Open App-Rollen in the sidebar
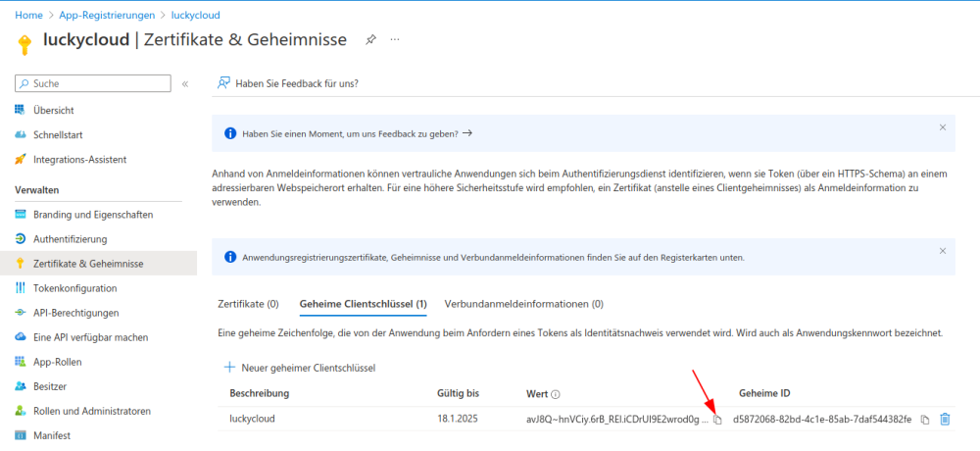 pos(58,362)
